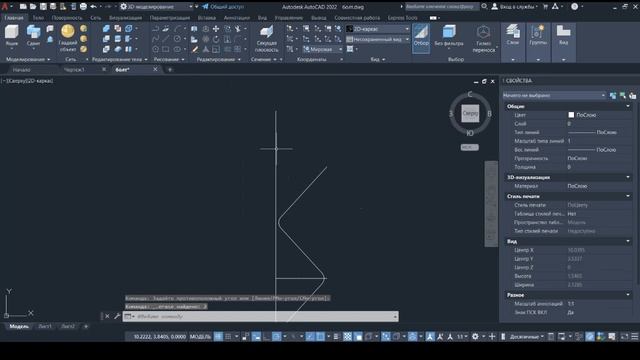Viewport: 640px width, 360px height.
Task: Click the Rectangle tool in the drawing panel
Action: (166, 49)
